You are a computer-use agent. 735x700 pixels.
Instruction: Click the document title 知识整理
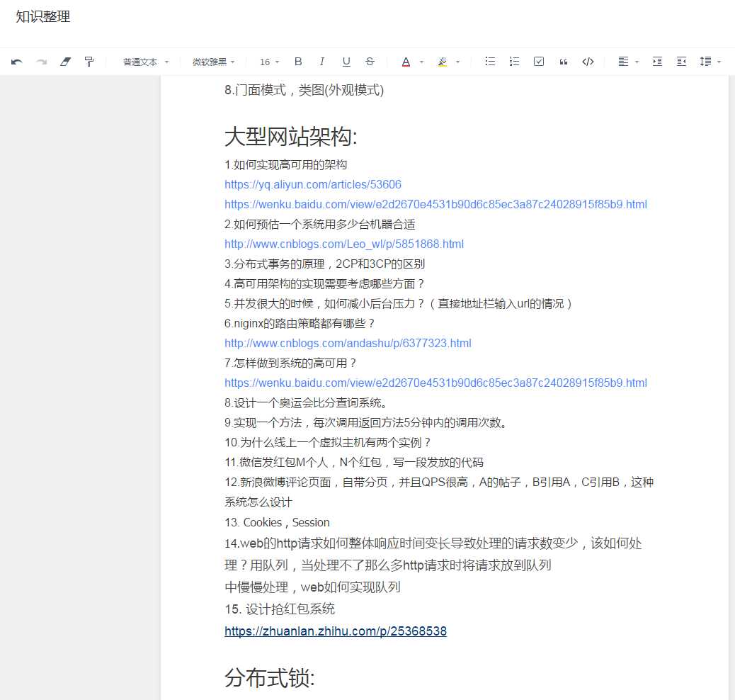click(42, 17)
